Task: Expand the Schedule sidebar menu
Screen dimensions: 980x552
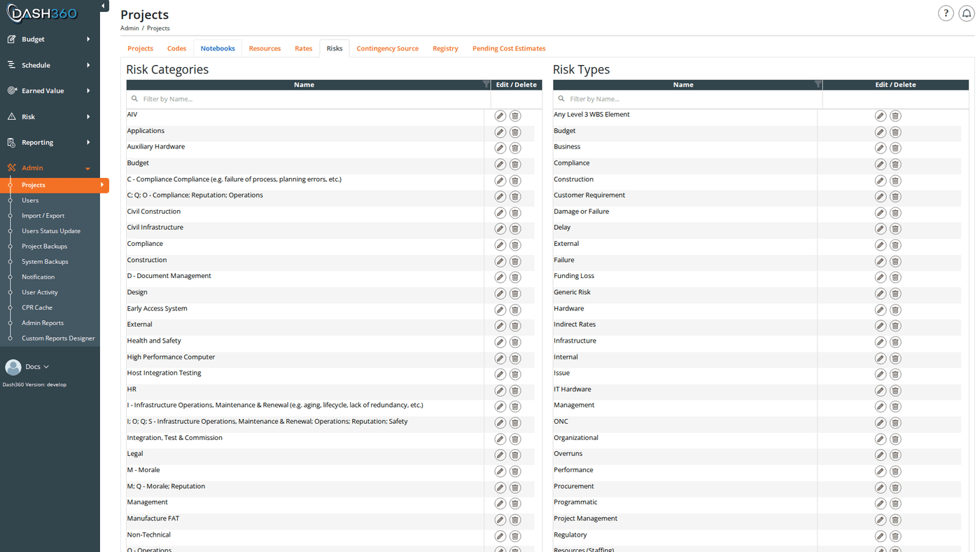Action: [x=50, y=65]
